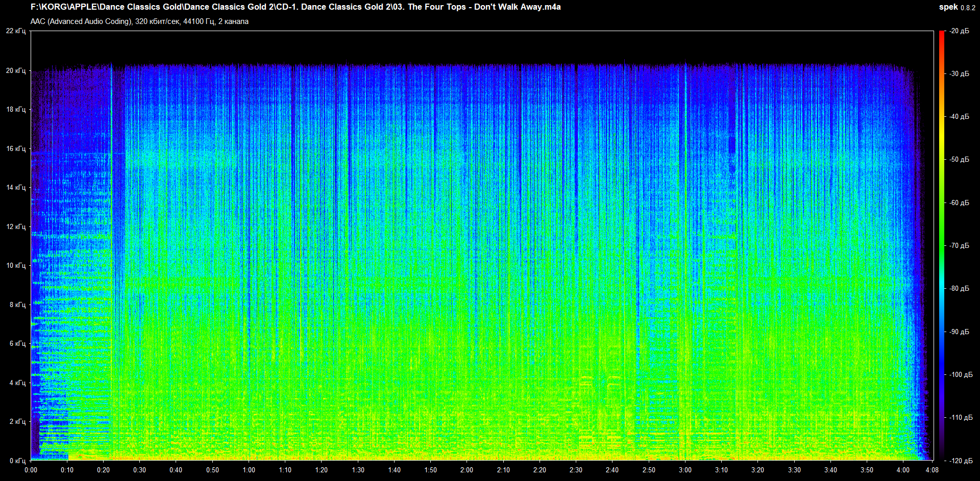Click the 22 кГц frequency axis label
Viewport: 980px width, 481px height.
click(x=16, y=31)
